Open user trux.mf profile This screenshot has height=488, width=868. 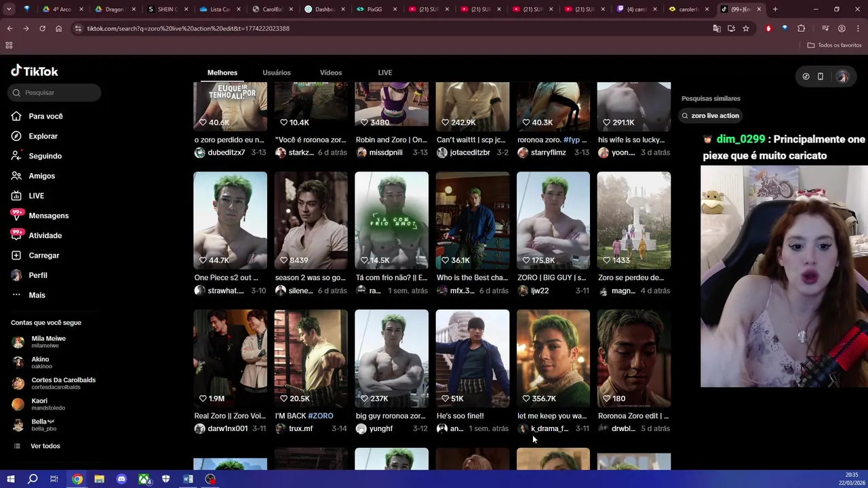point(300,429)
